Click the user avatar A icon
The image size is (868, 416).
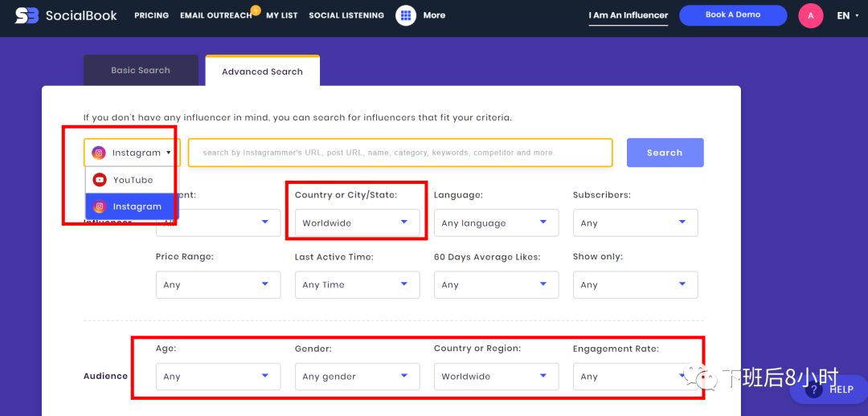pos(810,15)
